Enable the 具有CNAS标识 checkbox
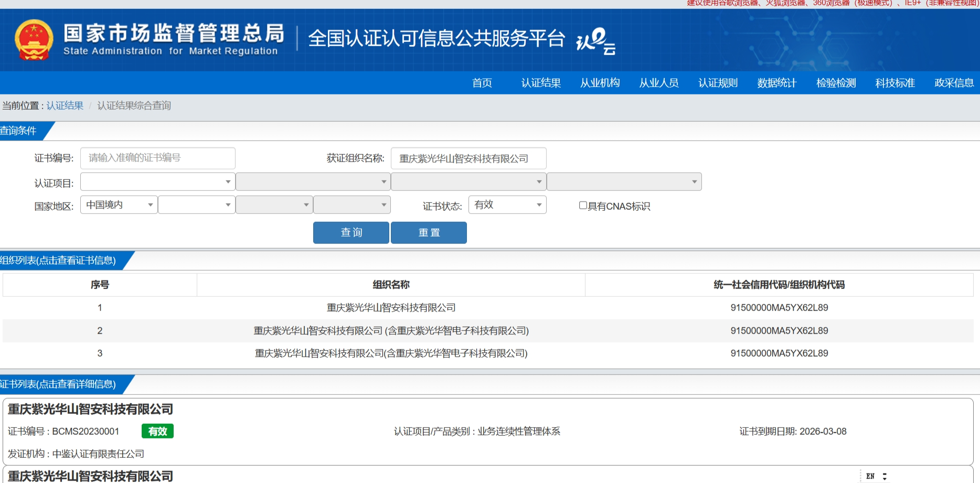The height and width of the screenshot is (483, 980). (583, 206)
